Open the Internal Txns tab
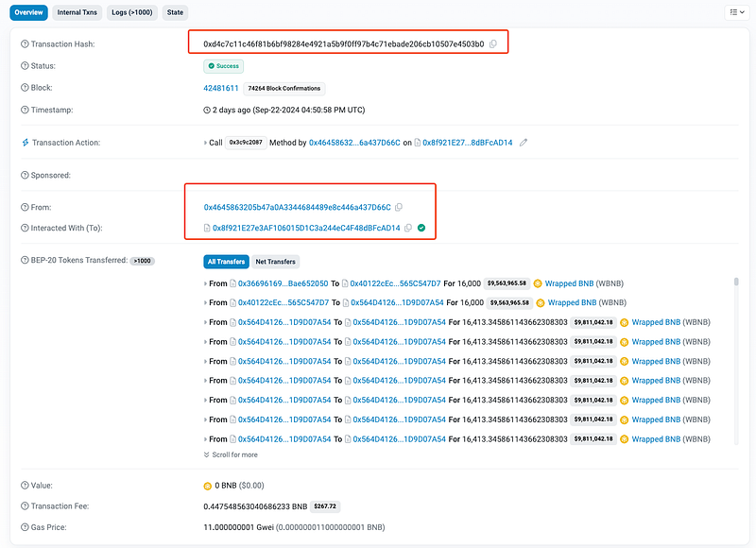Image resolution: width=756 pixels, height=548 pixels. pos(75,12)
